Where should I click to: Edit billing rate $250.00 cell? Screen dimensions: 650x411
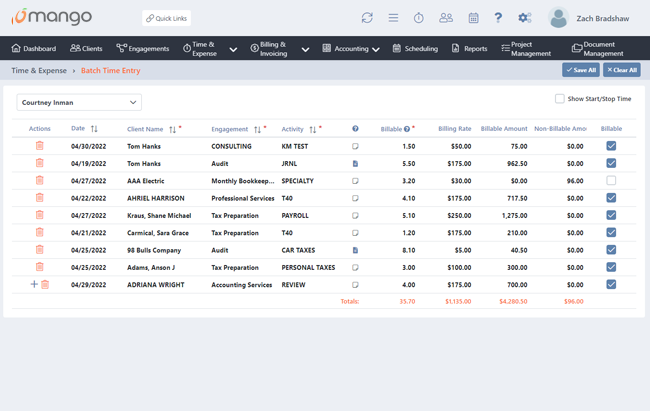click(x=459, y=216)
